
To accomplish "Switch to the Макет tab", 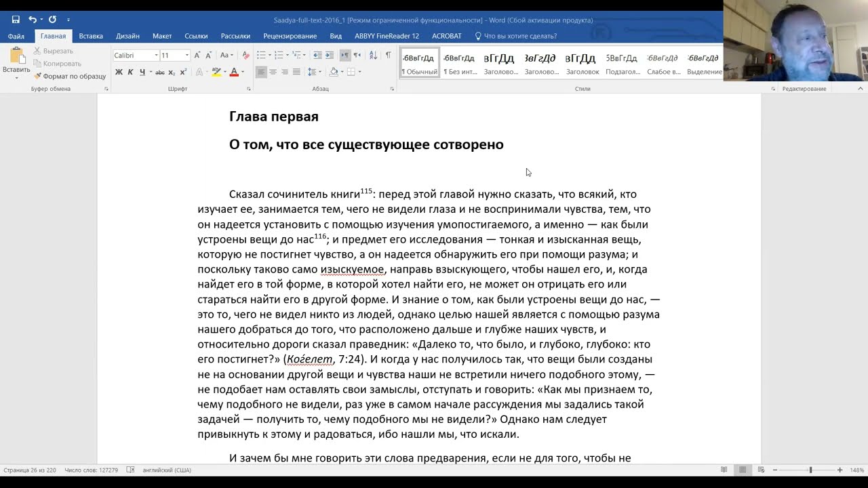I will point(162,36).
